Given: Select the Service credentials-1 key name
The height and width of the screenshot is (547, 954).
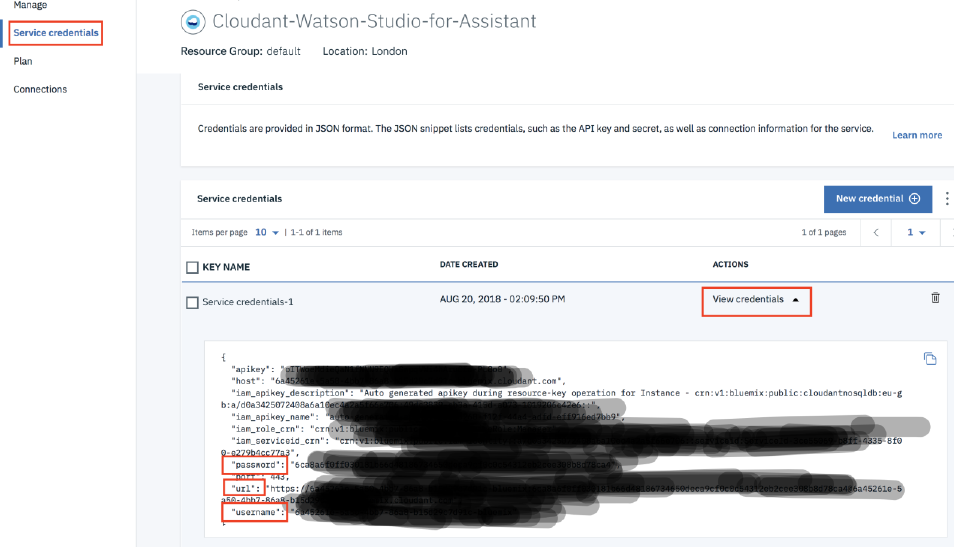Looking at the screenshot, I should point(248,302).
